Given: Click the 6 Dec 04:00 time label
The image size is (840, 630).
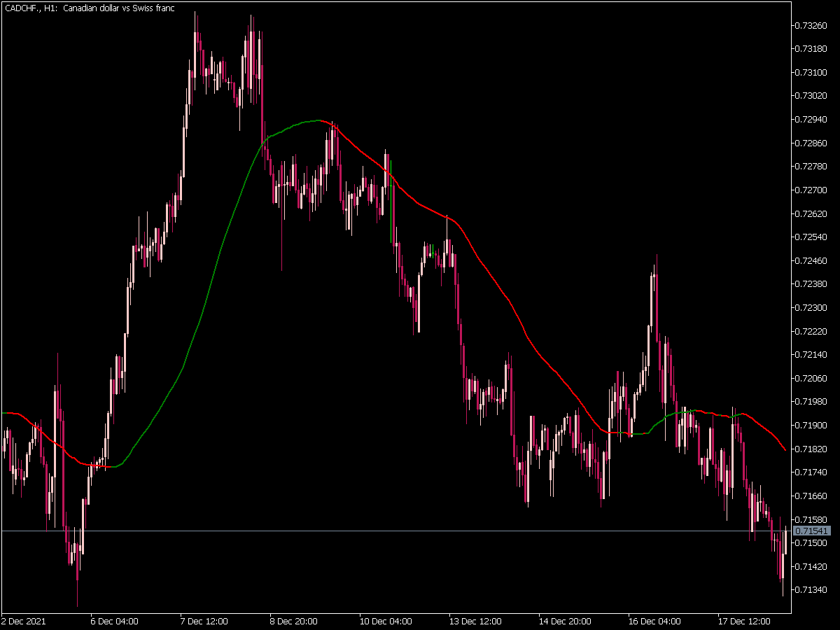Looking at the screenshot, I should 115,621.
